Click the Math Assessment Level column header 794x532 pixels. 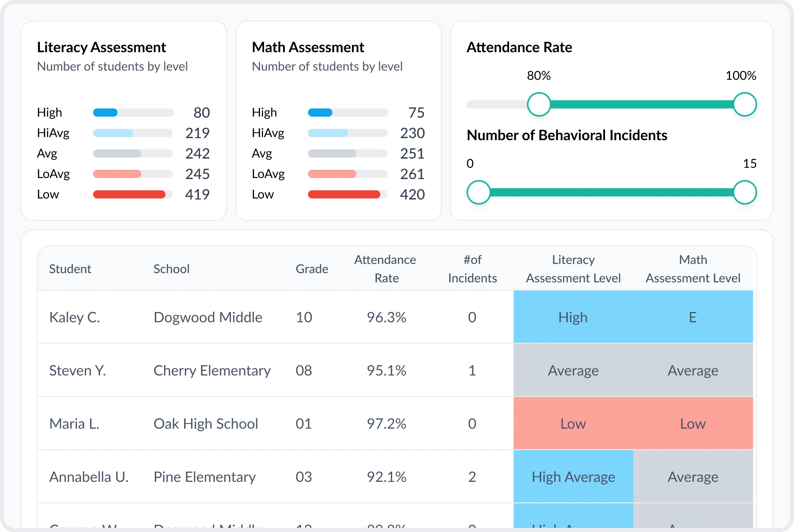pyautogui.click(x=693, y=269)
